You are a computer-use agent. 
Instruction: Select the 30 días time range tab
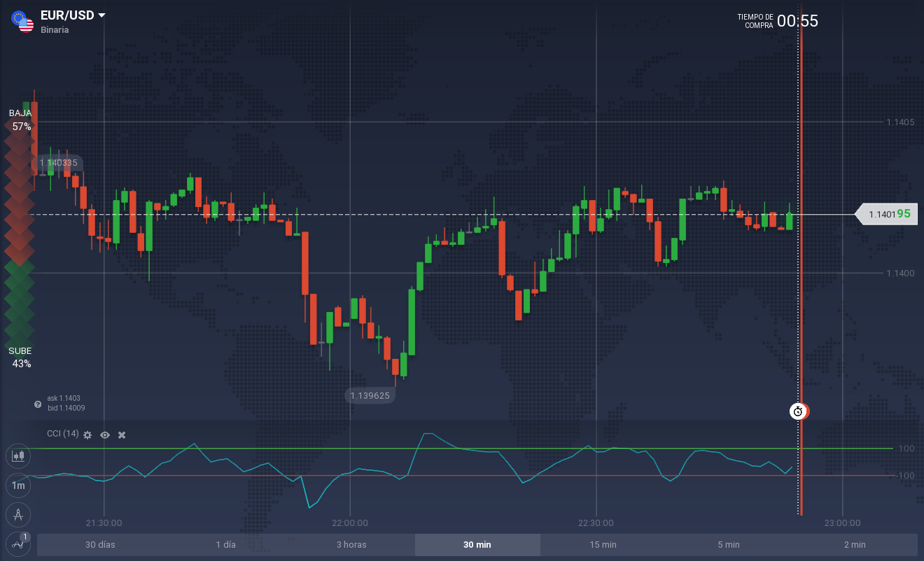point(100,545)
